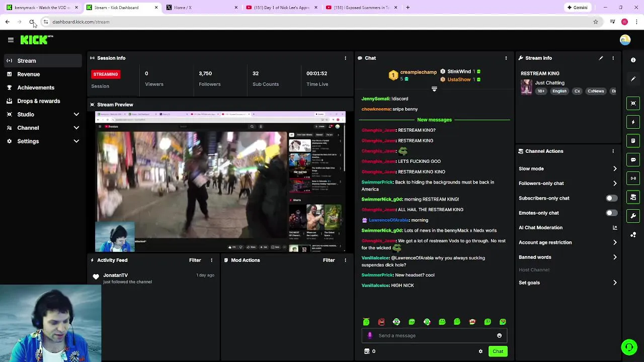Click the English stream tag
This screenshot has width=644, height=362.
click(x=559, y=91)
